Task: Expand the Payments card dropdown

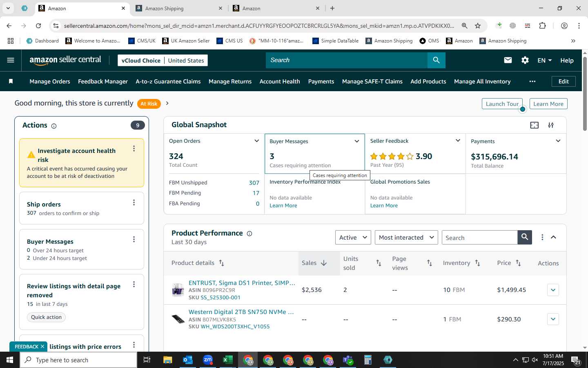Action: tap(558, 141)
